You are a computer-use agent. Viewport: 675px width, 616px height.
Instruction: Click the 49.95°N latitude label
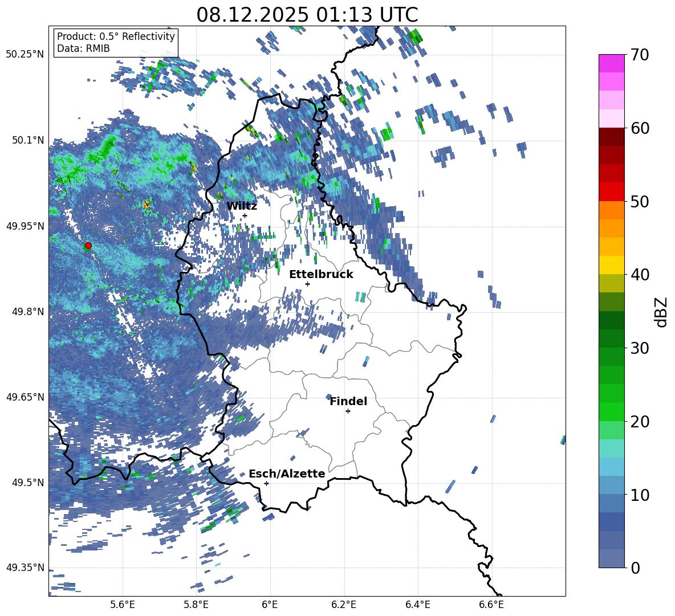coord(25,226)
